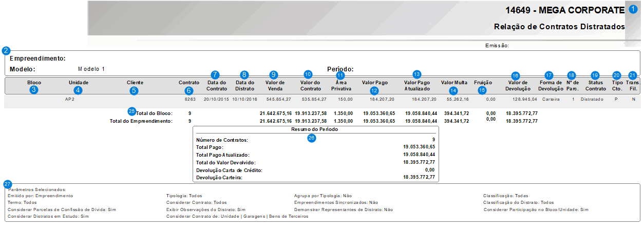Click fine value '55.262,16'

tap(458, 100)
